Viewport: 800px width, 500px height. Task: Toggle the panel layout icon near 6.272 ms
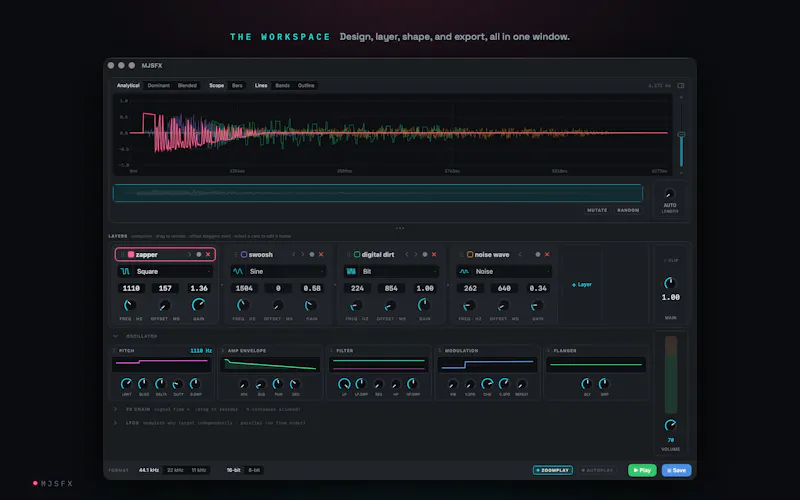(681, 86)
